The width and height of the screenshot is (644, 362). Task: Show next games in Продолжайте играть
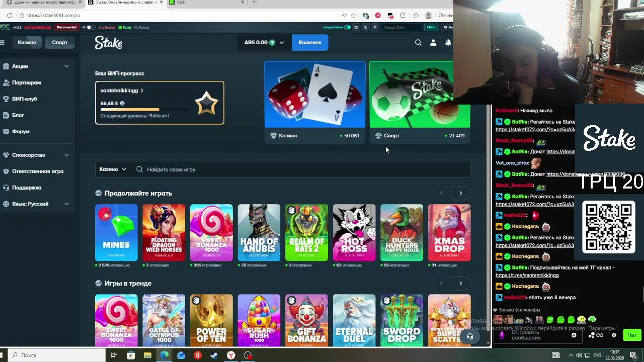460,193
